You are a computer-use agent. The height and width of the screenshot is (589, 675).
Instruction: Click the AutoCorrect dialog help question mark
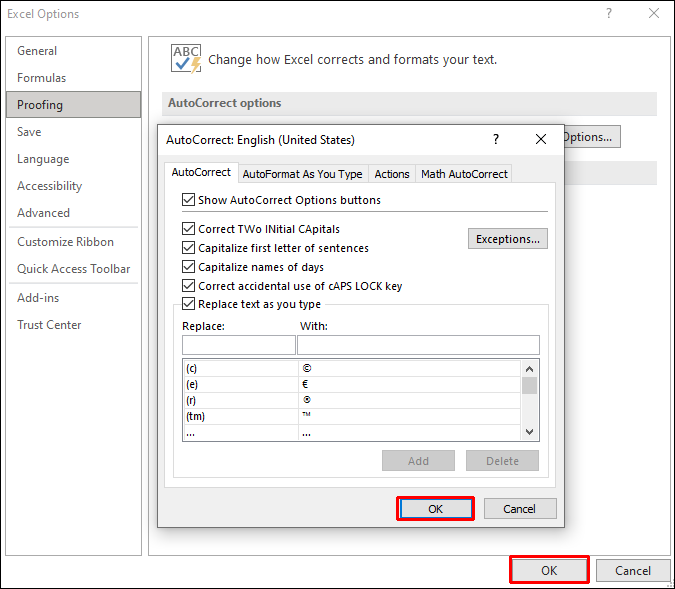(496, 140)
